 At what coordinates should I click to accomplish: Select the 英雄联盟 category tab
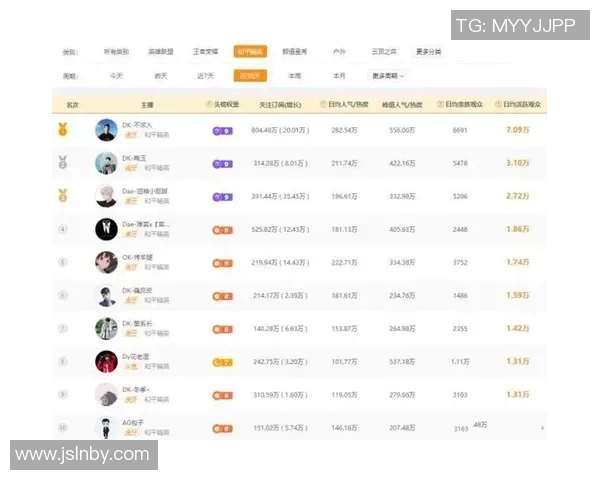(x=161, y=51)
